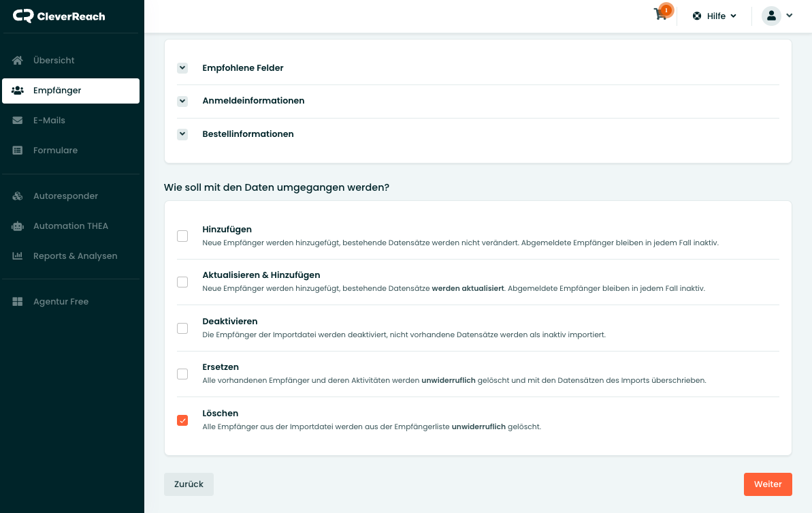Enable the Hinzufügen checkbox

[182, 236]
